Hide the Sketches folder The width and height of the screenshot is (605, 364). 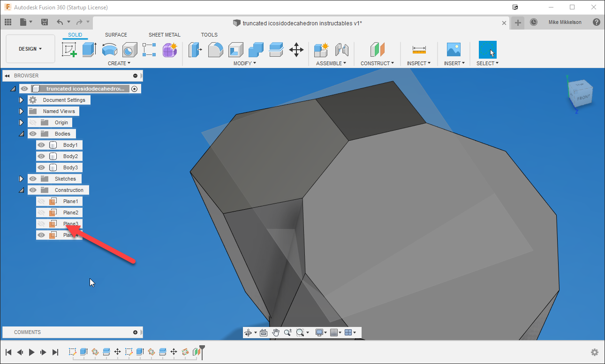[x=32, y=178]
